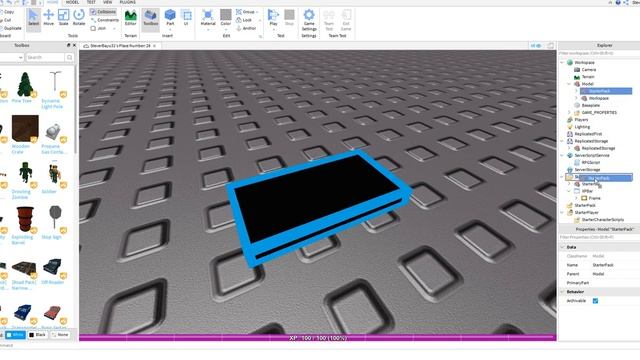Open Game Settings
This screenshot has width=640, height=360.
(x=309, y=19)
